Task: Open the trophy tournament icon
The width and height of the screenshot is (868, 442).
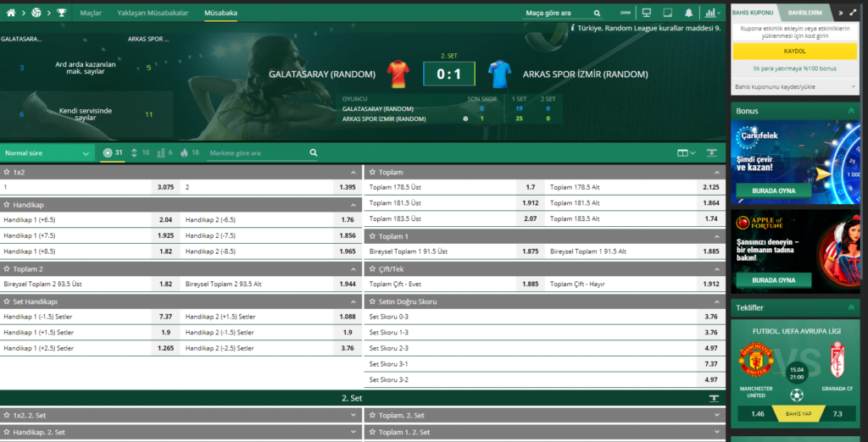Action: point(61,12)
